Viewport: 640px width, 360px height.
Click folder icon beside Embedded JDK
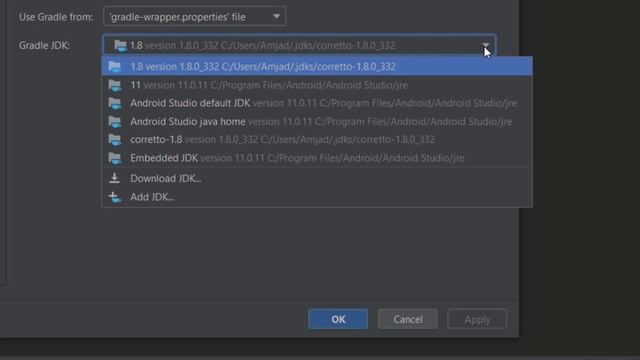click(115, 158)
